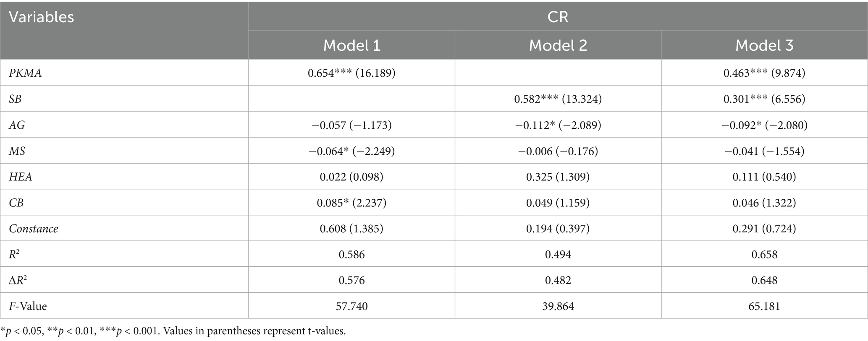Select the HEA row label
This screenshot has height=341, width=868.
coord(21,177)
